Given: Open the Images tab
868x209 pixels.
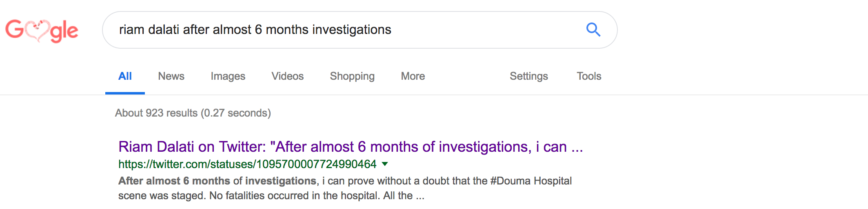Looking at the screenshot, I should [228, 76].
